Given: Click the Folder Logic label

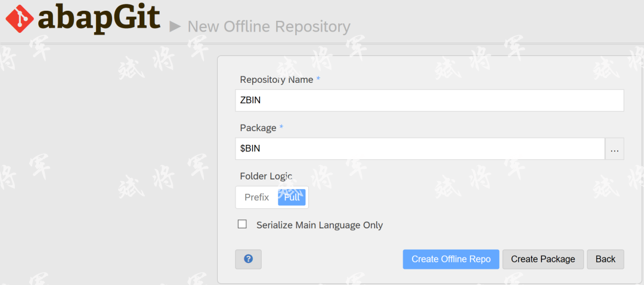Looking at the screenshot, I should (266, 176).
